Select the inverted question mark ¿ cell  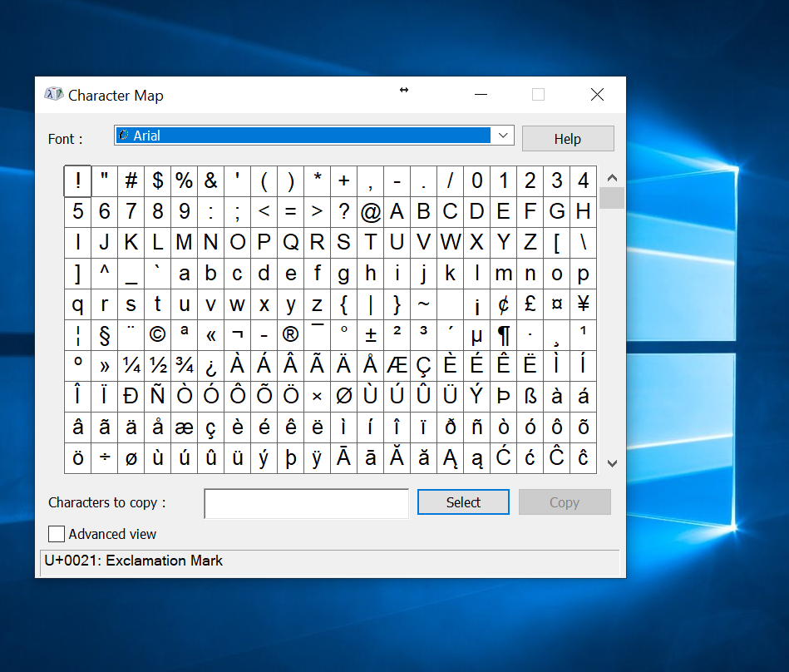[211, 365]
